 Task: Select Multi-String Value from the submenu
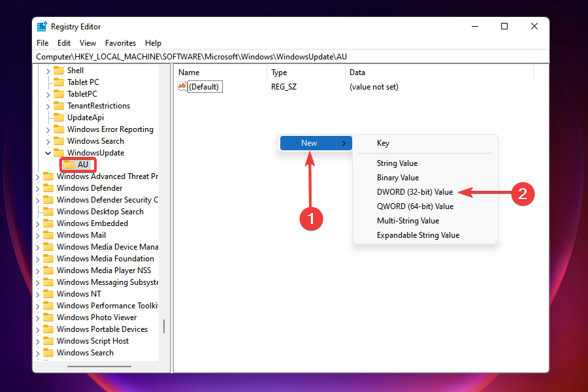pos(425,221)
